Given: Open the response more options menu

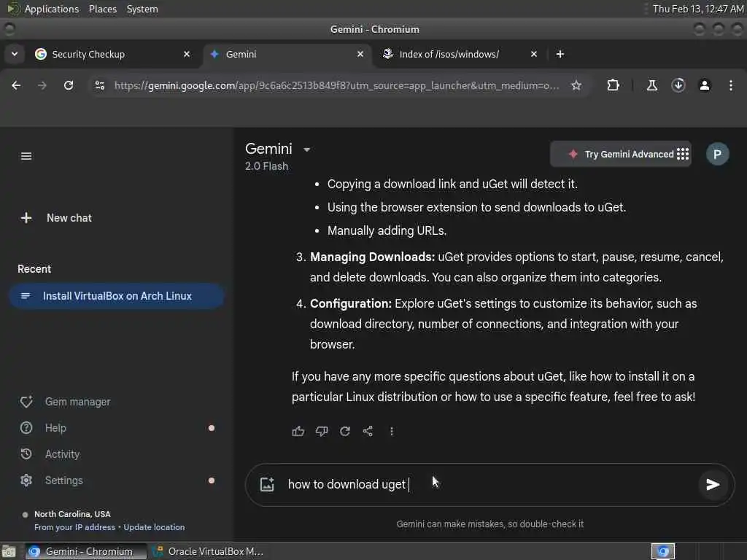Looking at the screenshot, I should coord(392,432).
